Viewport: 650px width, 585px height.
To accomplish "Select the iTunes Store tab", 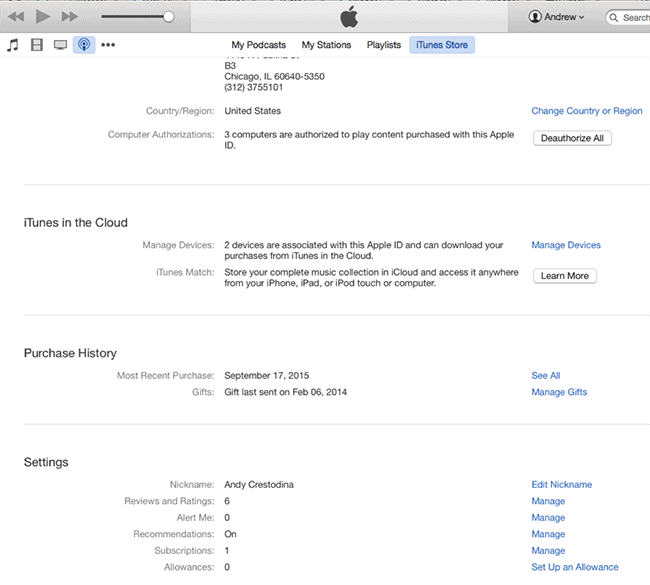I will (442, 45).
